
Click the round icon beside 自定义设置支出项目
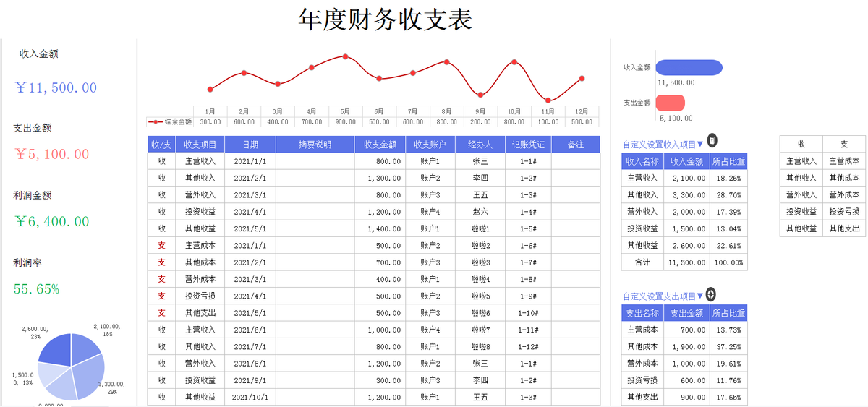[x=711, y=294]
